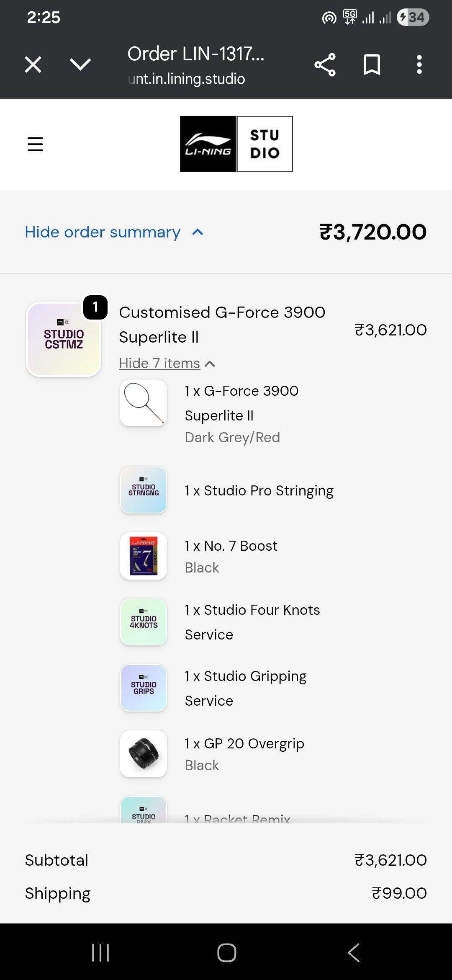Tap the Studio Strnging service icon

[x=144, y=490]
